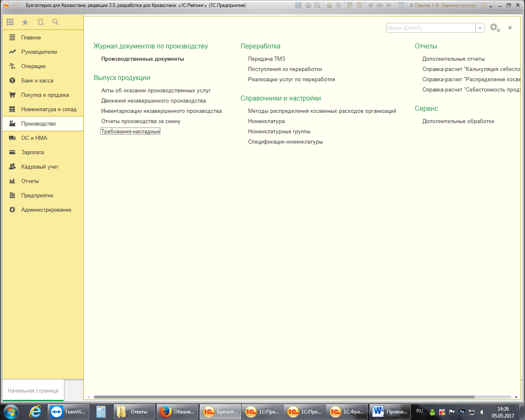525x420 pixels.
Task: Click the Поиск (Ctrl+F) search field
Action: 431,28
